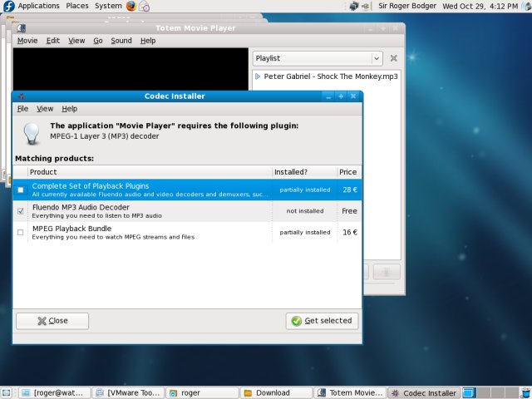Open the Help menu in Codec Installer
The height and width of the screenshot is (399, 532).
coord(70,109)
